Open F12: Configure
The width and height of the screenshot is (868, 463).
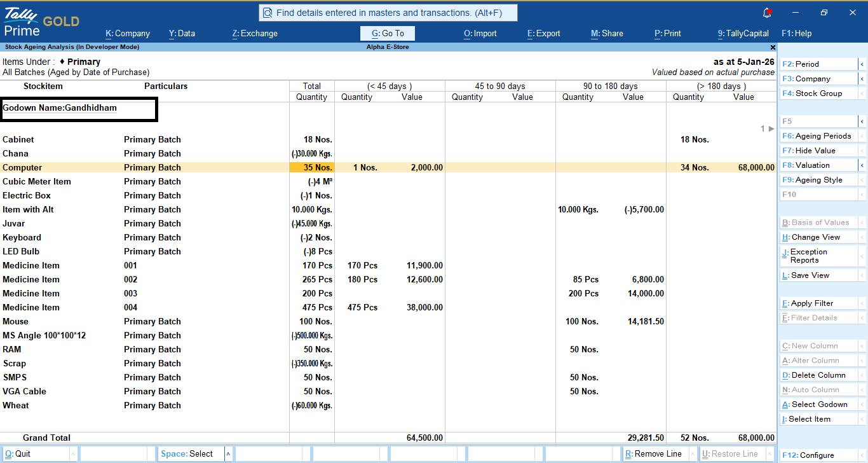click(x=818, y=455)
